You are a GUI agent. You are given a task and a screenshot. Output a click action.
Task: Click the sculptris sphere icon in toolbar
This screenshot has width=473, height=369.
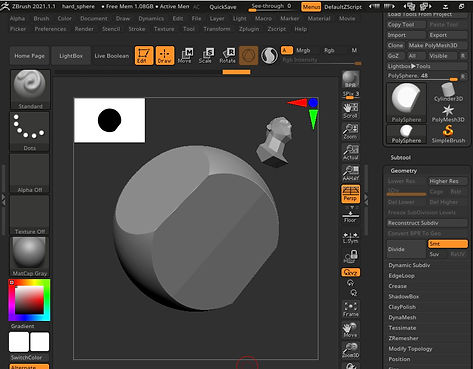point(269,55)
